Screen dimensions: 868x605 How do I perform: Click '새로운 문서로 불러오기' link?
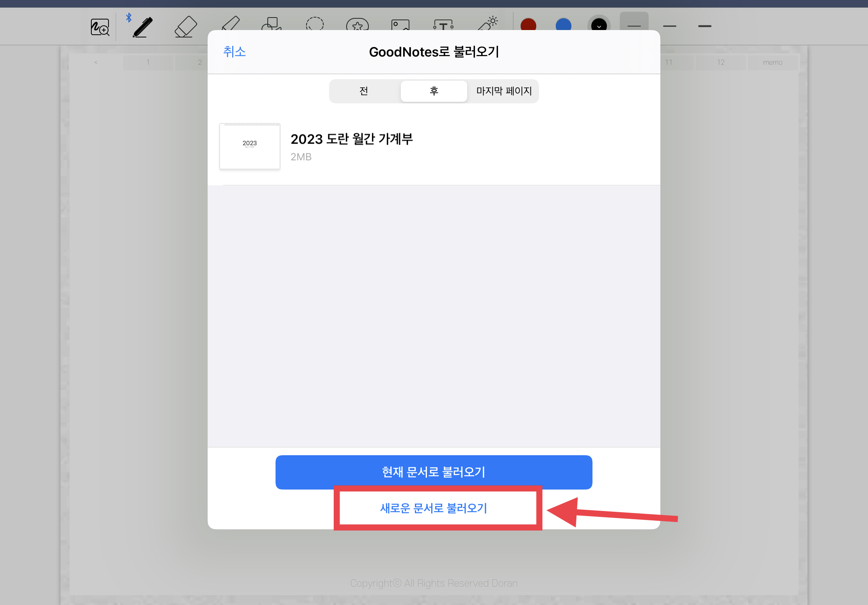tap(434, 508)
